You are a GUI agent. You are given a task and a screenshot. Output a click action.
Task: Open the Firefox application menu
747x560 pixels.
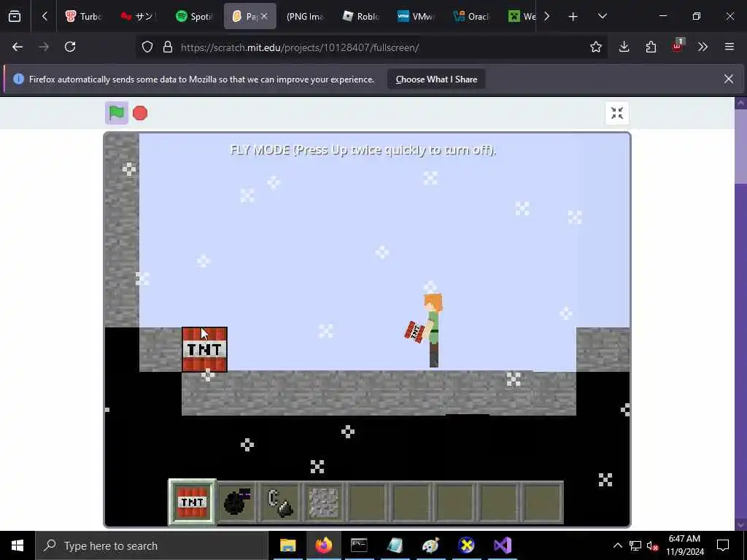[729, 47]
